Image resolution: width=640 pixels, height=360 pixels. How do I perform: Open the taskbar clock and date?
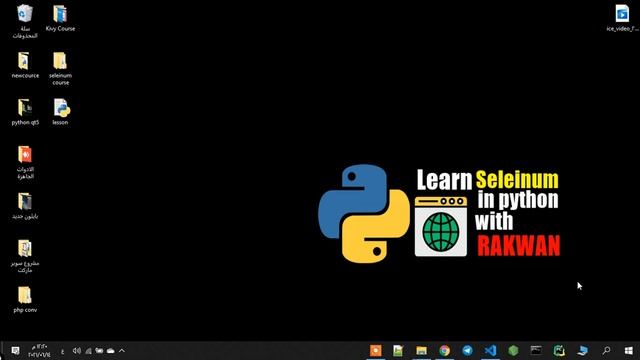pyautogui.click(x=39, y=351)
